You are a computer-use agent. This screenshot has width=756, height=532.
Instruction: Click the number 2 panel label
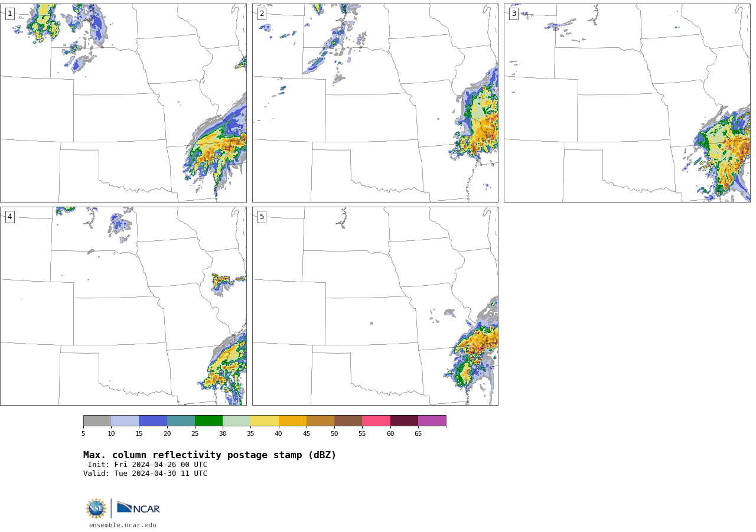click(262, 14)
